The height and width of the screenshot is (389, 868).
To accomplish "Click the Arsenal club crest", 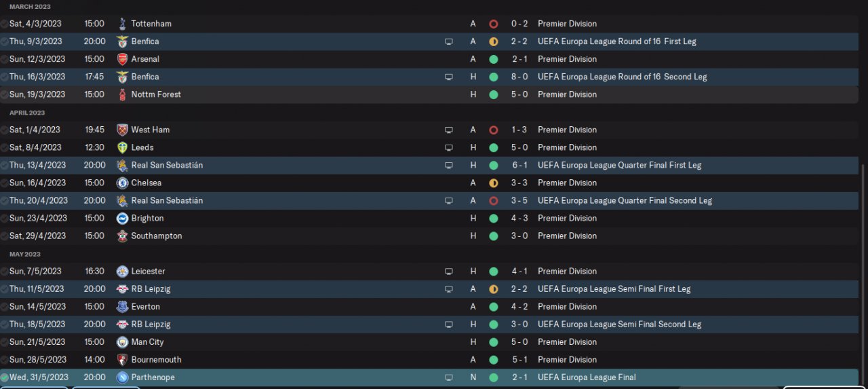I will click(x=122, y=59).
